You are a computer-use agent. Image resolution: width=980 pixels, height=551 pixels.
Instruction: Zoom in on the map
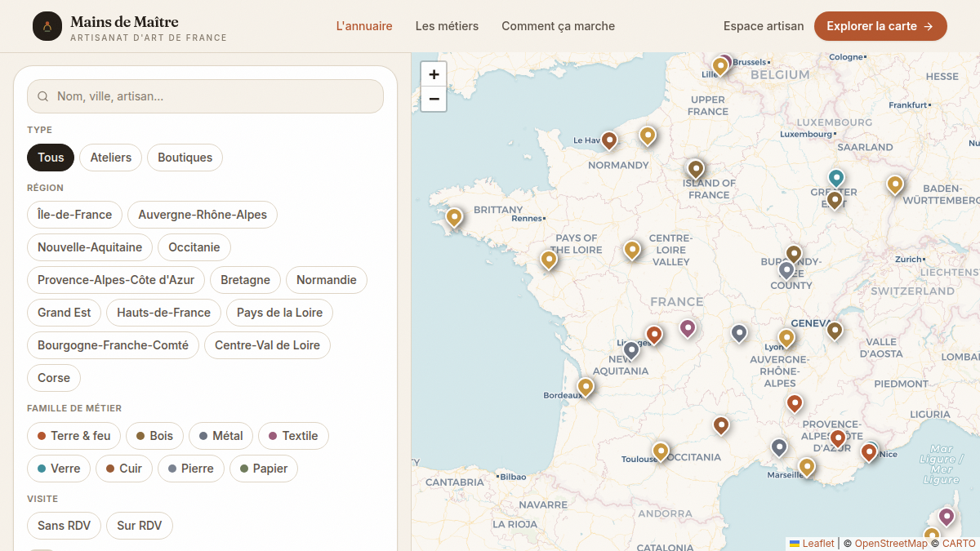point(434,74)
